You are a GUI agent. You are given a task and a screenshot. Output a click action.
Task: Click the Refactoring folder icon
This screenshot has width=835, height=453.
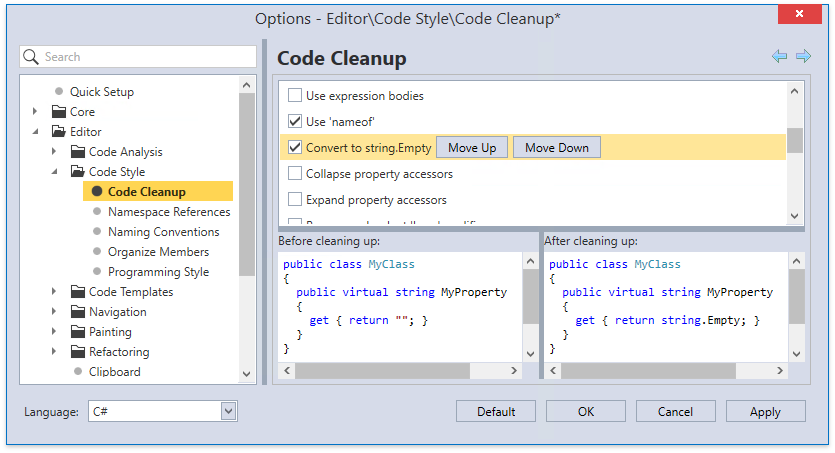[79, 352]
